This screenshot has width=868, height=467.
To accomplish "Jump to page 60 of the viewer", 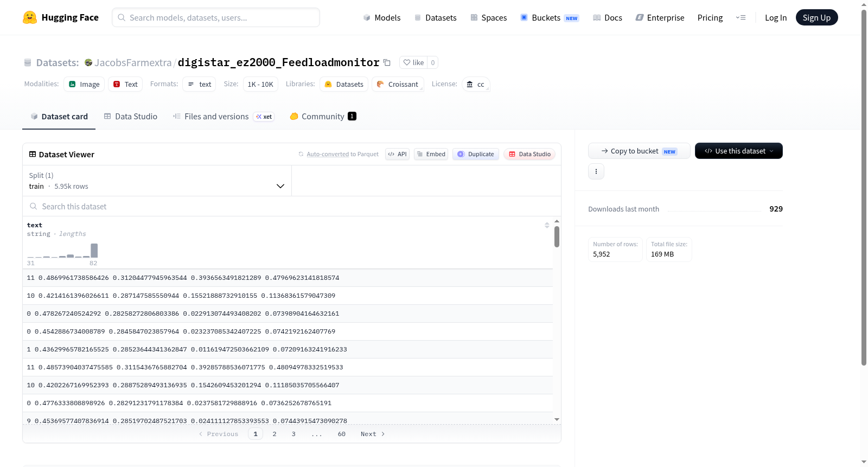I will pyautogui.click(x=342, y=434).
